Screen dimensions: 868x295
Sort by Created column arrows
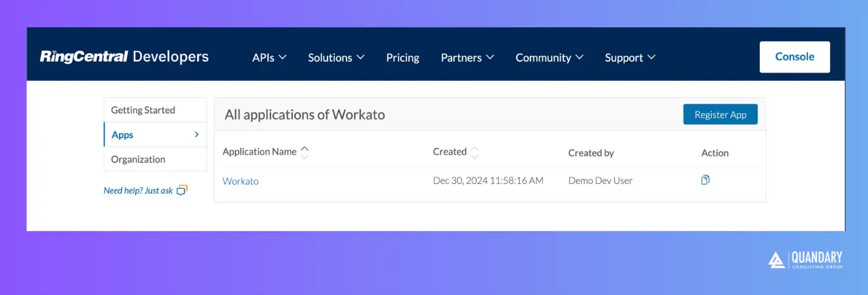click(x=475, y=152)
